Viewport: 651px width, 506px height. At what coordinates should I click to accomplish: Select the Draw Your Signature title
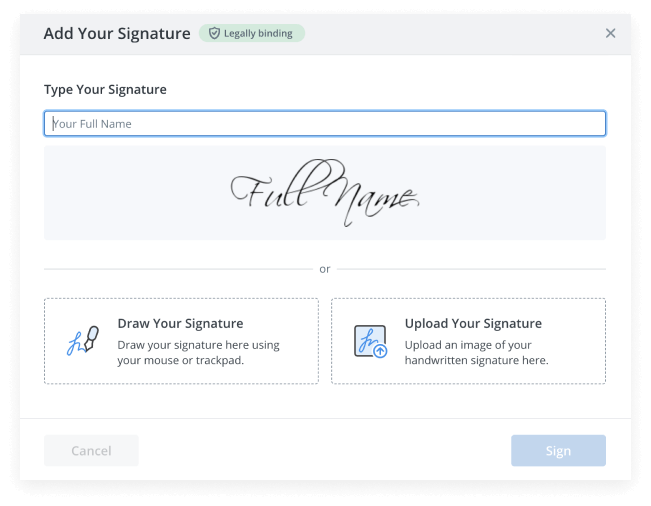180,324
